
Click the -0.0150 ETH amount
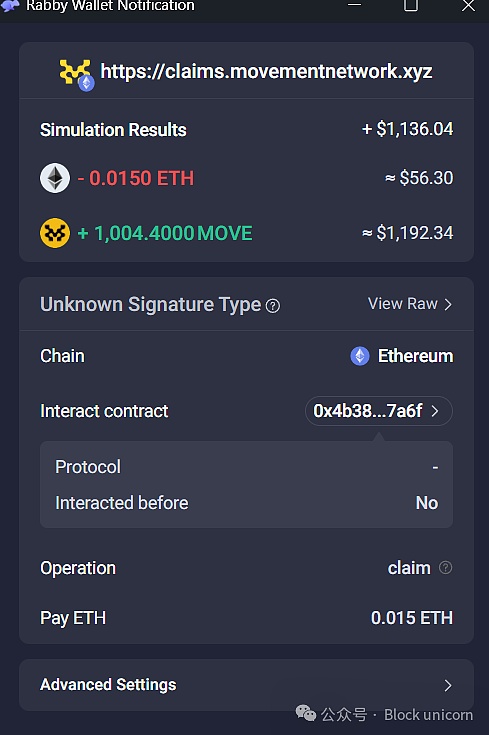(x=136, y=179)
